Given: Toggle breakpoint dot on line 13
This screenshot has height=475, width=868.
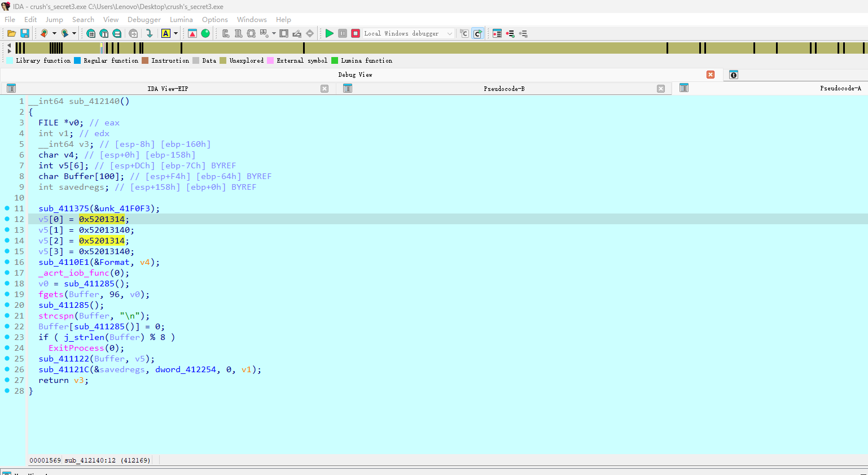Looking at the screenshot, I should point(7,230).
